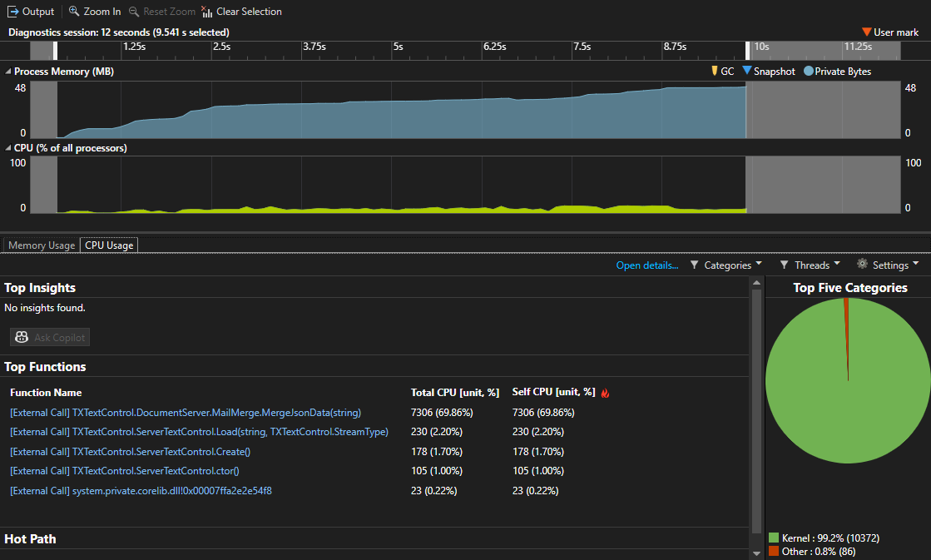
Task: Open details link for CPU usage
Action: tap(646, 265)
